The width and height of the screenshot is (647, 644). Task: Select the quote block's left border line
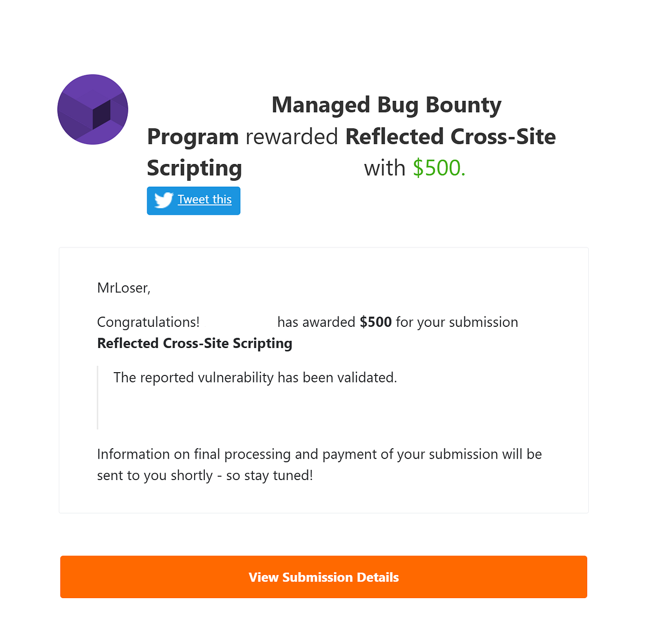coord(99,398)
